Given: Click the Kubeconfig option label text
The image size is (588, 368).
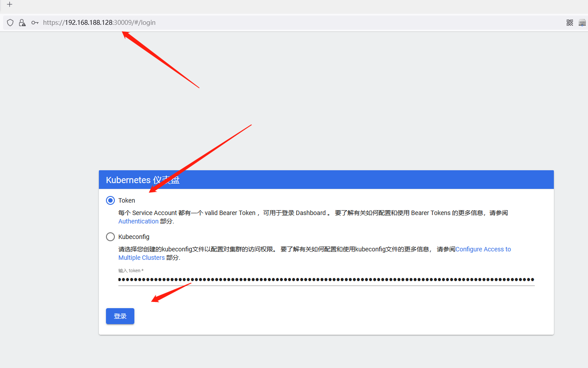Looking at the screenshot, I should click(134, 237).
